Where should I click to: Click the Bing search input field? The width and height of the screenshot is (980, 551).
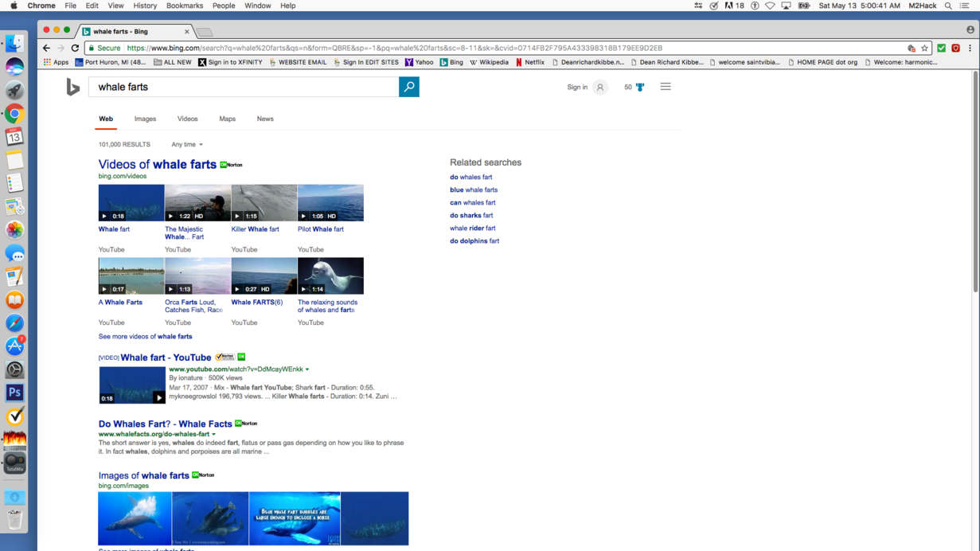[244, 87]
